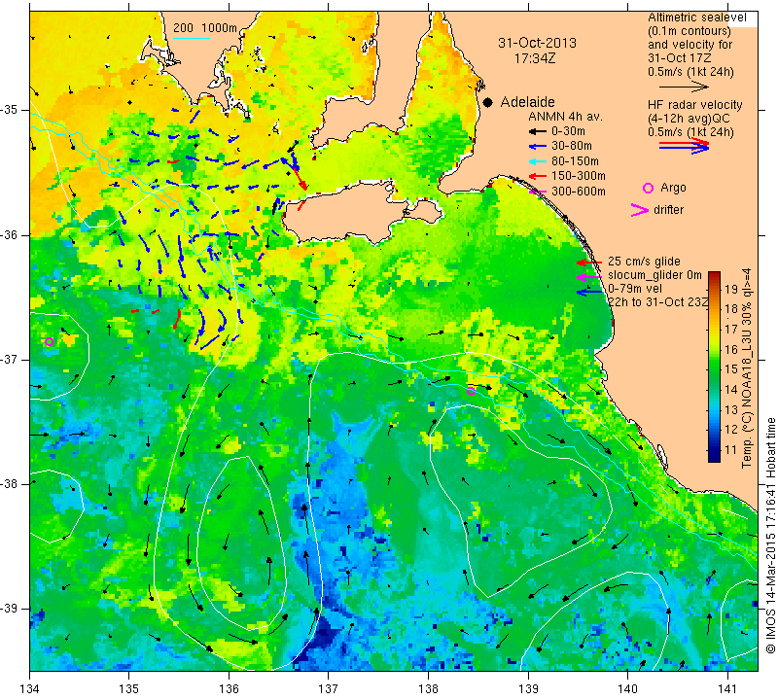Click the latitude axis label '-36'
The image size is (778, 700).
(9, 234)
